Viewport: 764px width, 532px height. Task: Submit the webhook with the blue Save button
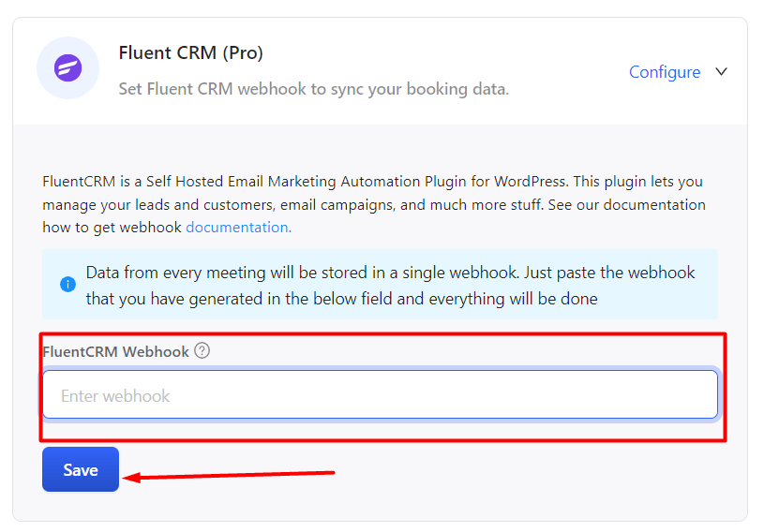pos(81,469)
